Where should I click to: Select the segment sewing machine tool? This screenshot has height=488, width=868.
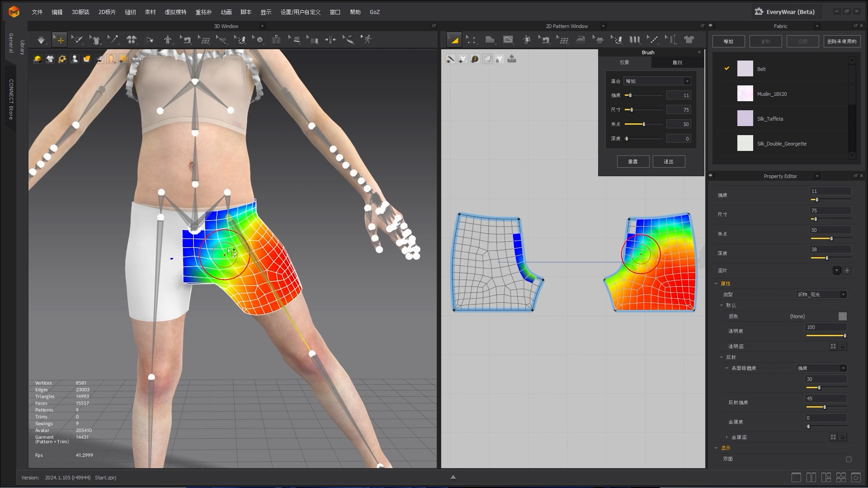pos(546,40)
